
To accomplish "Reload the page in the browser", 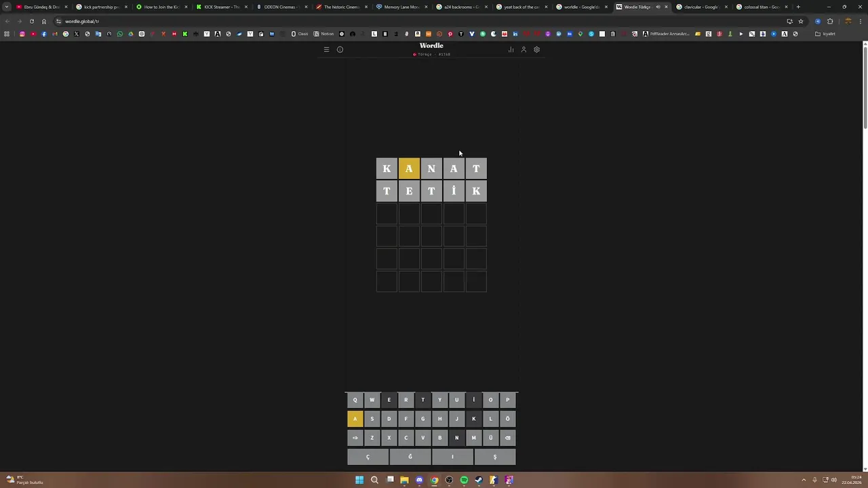I will click(x=31, y=21).
